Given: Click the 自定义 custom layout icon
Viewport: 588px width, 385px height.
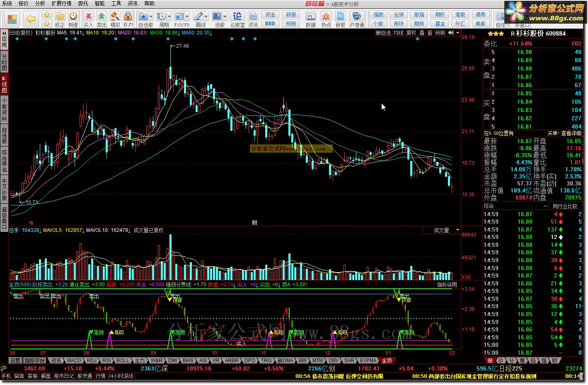Looking at the screenshot, I should coord(501,17).
